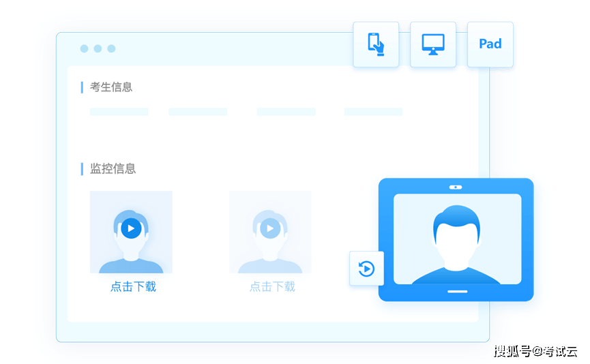590x364 pixels.
Task: Click the camera at top of tablet
Action: 456,187
